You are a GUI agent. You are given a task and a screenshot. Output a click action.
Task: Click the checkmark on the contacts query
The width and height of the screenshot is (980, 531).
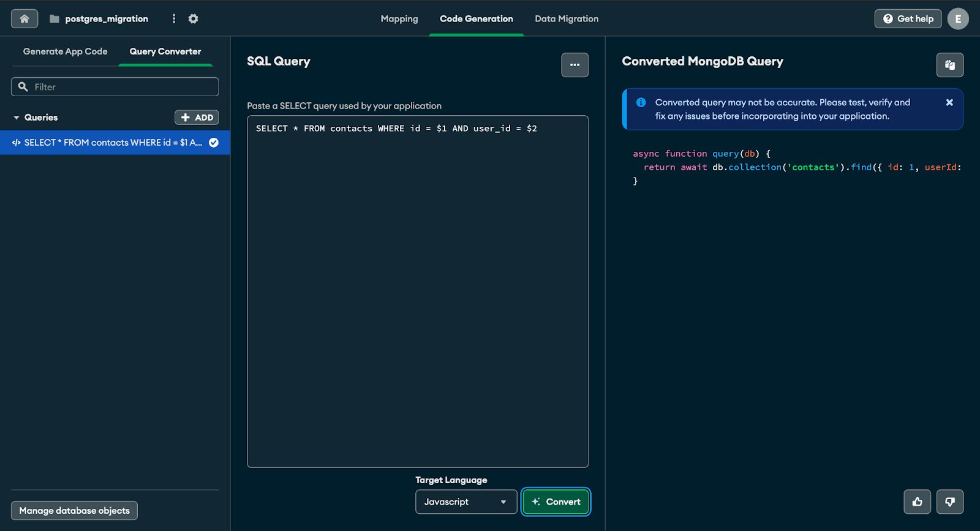214,143
